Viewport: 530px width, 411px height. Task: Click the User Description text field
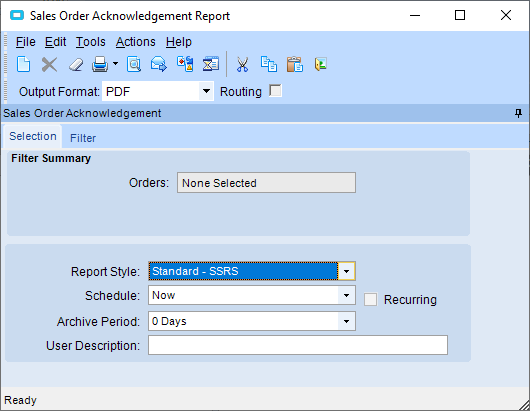[298, 345]
